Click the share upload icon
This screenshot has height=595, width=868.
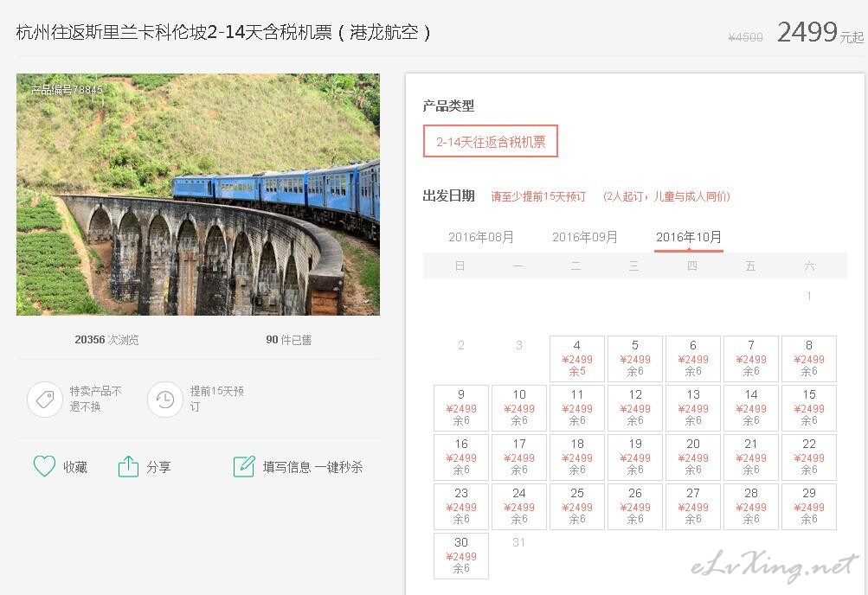click(x=128, y=466)
